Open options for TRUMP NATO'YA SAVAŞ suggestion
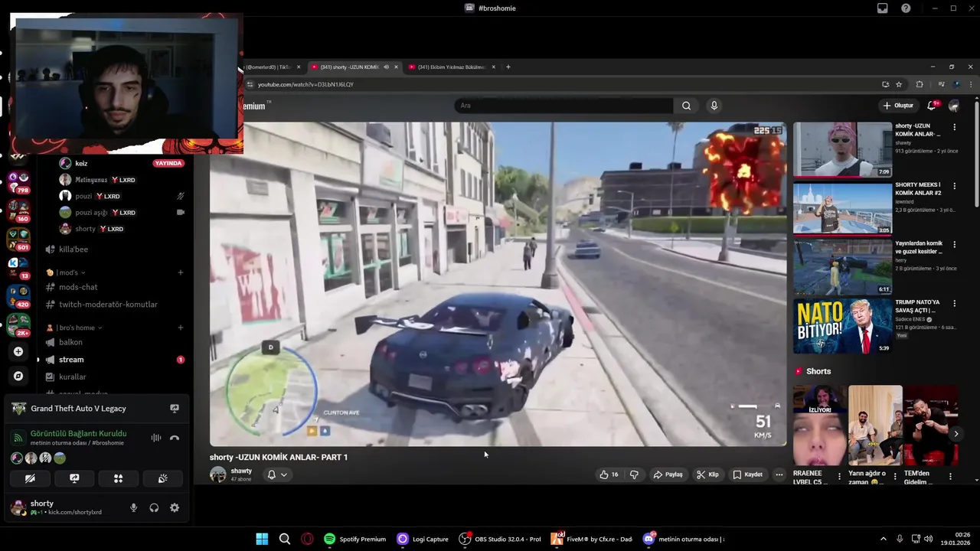The image size is (980, 551). tap(954, 304)
